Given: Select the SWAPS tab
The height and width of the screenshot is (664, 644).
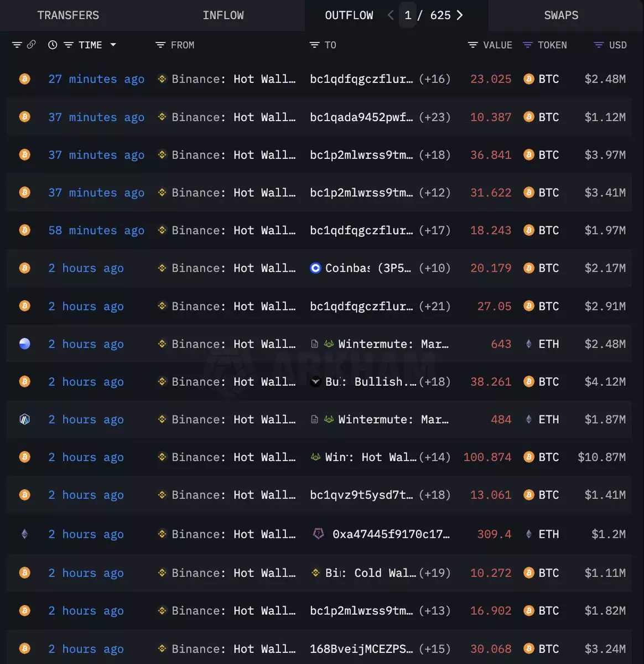Looking at the screenshot, I should pyautogui.click(x=561, y=15).
